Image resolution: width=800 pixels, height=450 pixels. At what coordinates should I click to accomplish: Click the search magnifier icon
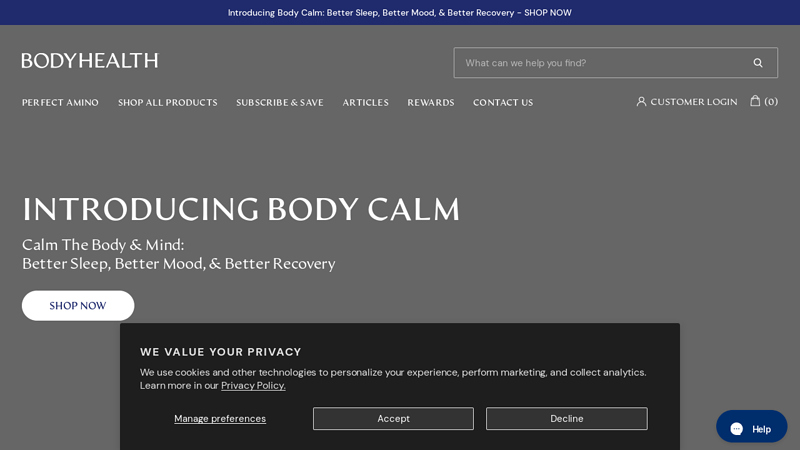(x=758, y=63)
